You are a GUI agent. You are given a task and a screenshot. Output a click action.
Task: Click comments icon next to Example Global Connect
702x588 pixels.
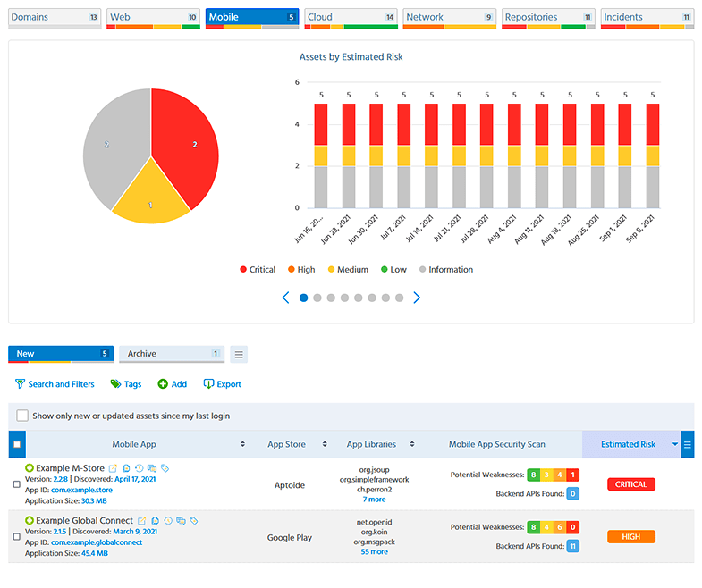pyautogui.click(x=181, y=520)
